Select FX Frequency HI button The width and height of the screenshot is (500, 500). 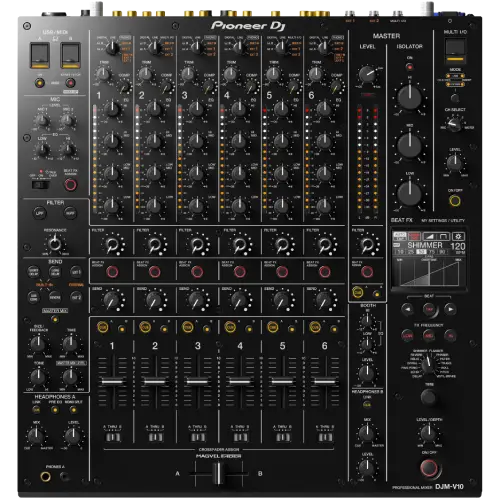coord(450,336)
